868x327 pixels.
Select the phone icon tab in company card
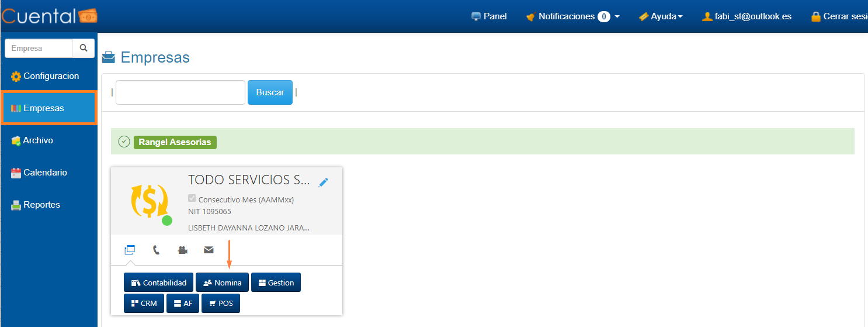coord(156,250)
